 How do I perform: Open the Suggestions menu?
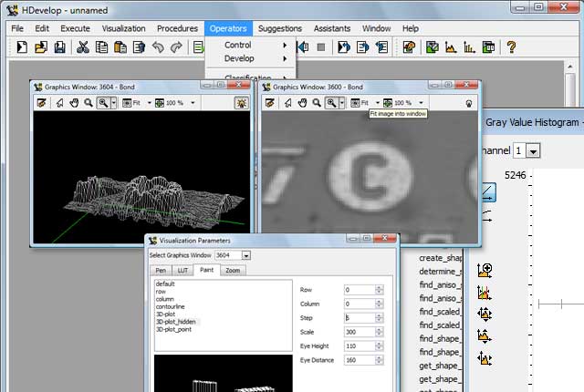coord(279,28)
